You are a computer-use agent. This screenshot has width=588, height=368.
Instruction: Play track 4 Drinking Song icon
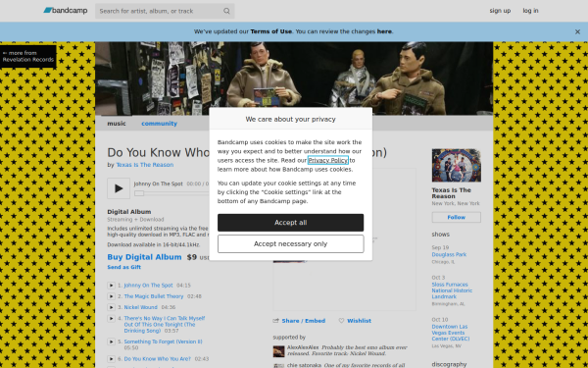click(x=111, y=318)
